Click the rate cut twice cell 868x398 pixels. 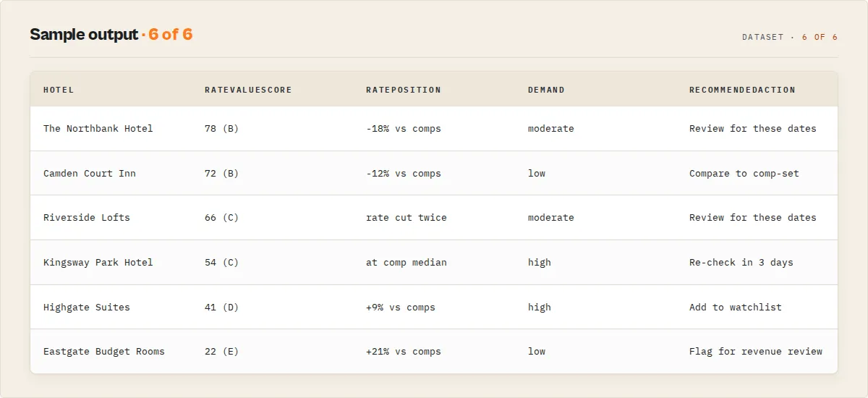pos(407,218)
